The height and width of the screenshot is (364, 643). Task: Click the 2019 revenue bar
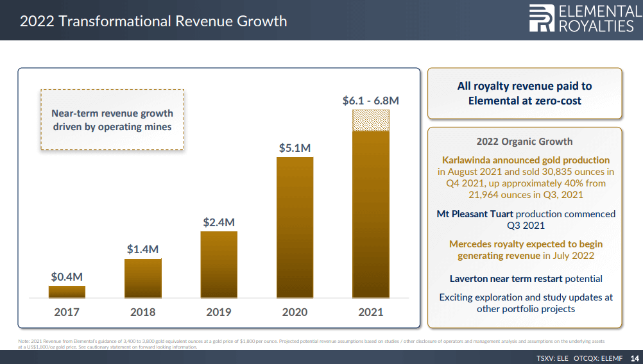pyautogui.click(x=219, y=265)
